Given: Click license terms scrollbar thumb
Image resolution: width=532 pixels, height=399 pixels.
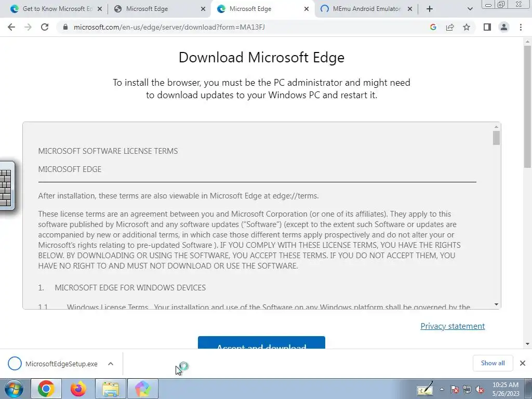Looking at the screenshot, I should tap(496, 138).
